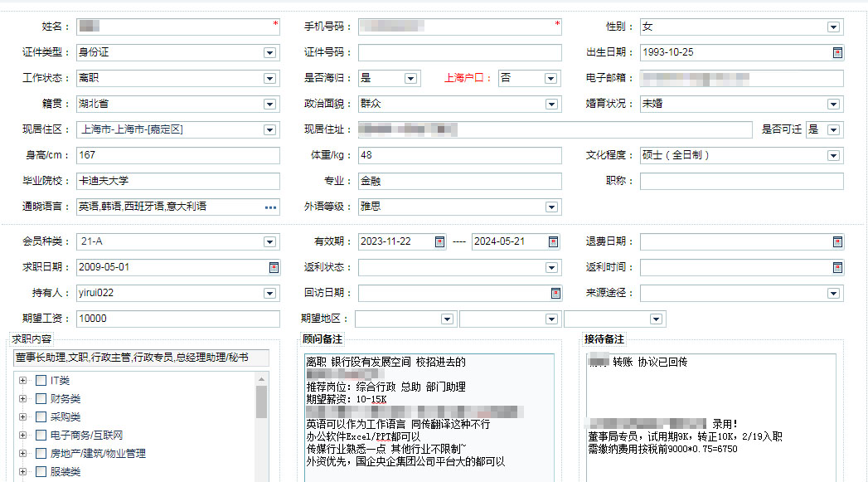This screenshot has height=482, width=868.
Task: Click the 身高/cm field showing 167
Action: (177, 156)
